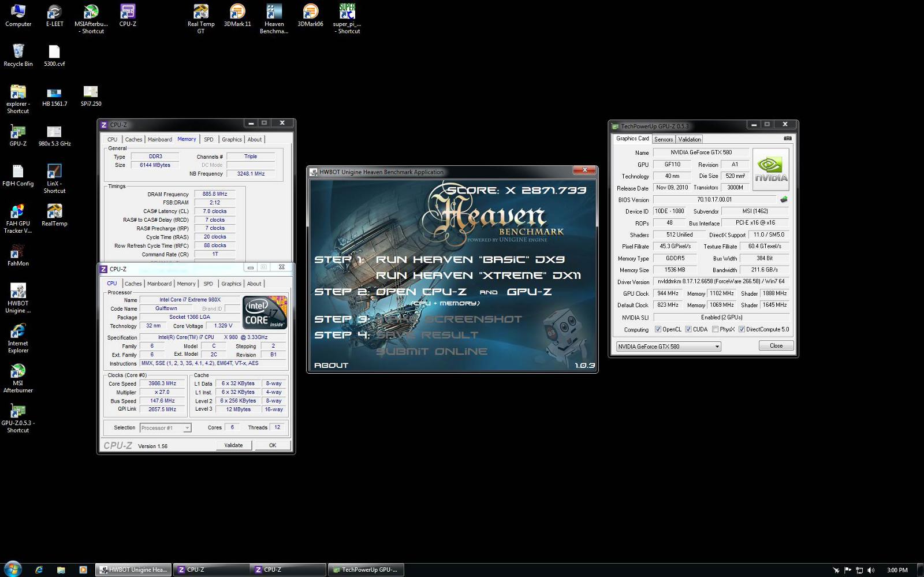924x577 pixels.
Task: Open Internet Explorer from the taskbar
Action: tap(39, 569)
